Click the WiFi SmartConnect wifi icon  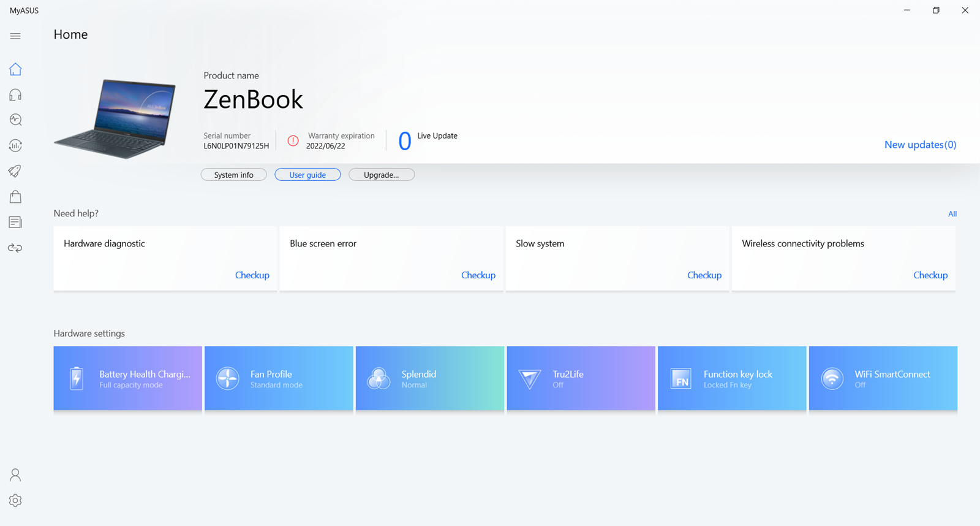pyautogui.click(x=832, y=378)
